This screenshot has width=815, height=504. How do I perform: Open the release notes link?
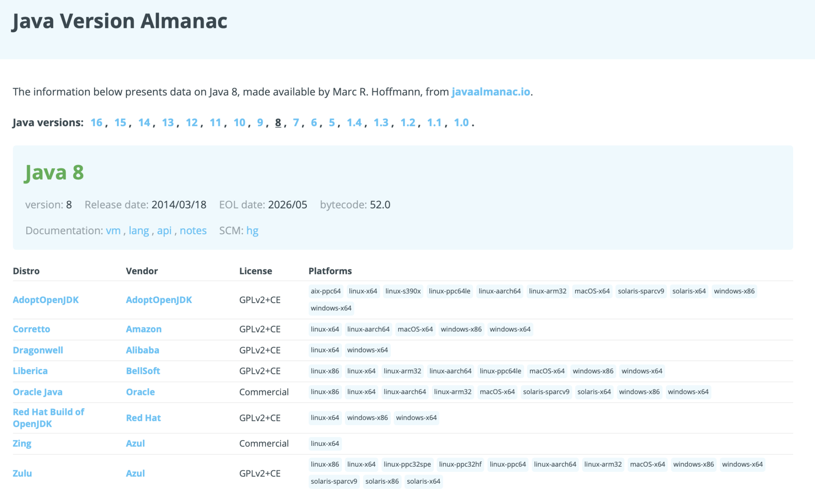click(193, 230)
